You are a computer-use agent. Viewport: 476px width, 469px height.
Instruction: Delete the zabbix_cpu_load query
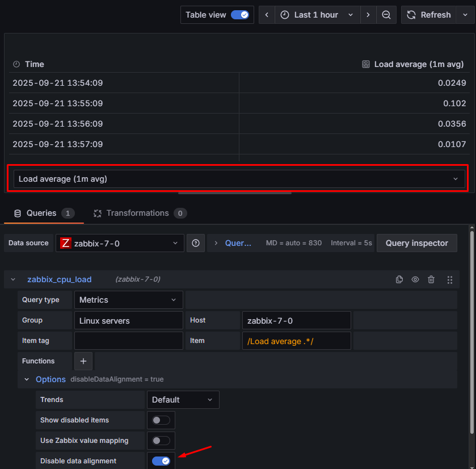431,279
